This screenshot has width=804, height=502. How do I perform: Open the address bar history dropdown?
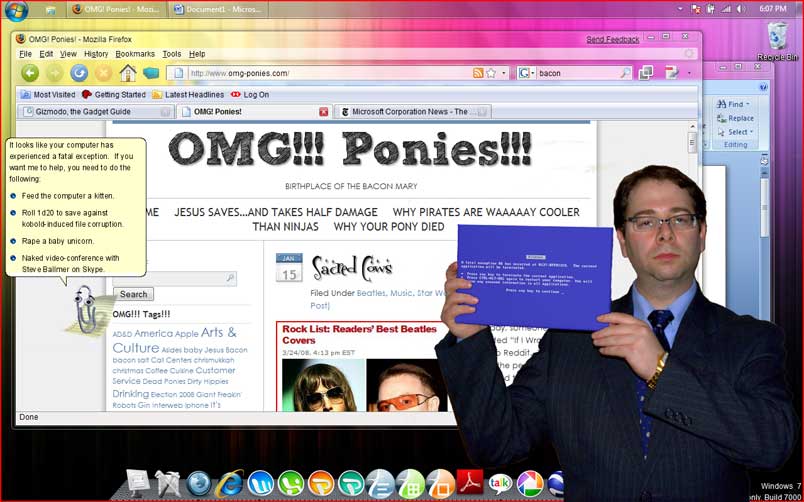[504, 73]
